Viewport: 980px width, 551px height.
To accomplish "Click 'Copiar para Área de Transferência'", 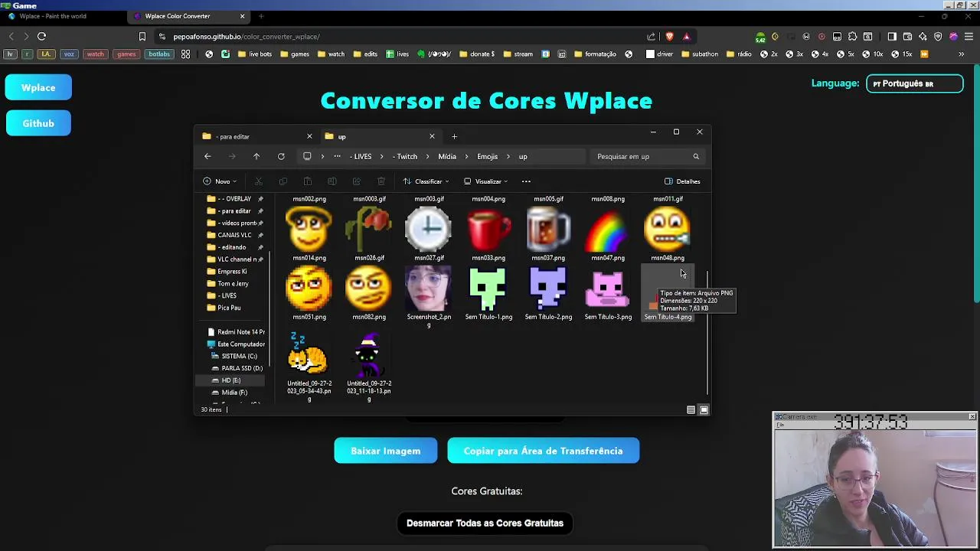I will click(544, 451).
